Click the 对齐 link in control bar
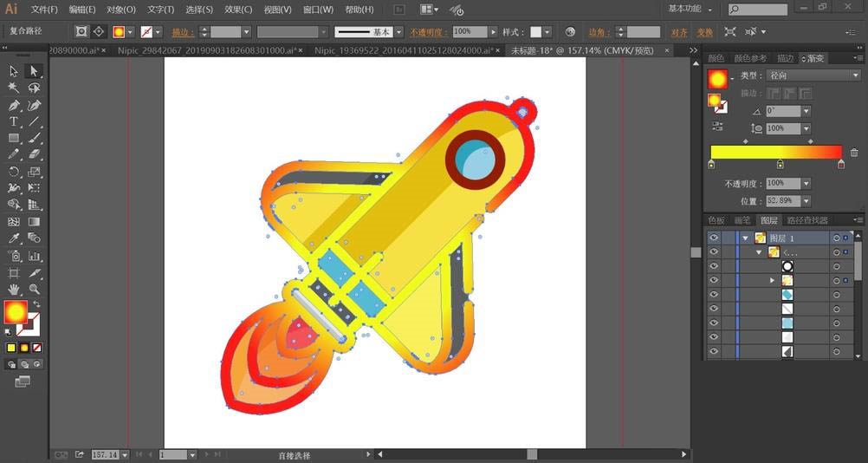Image resolution: width=868 pixels, height=463 pixels. 679,32
